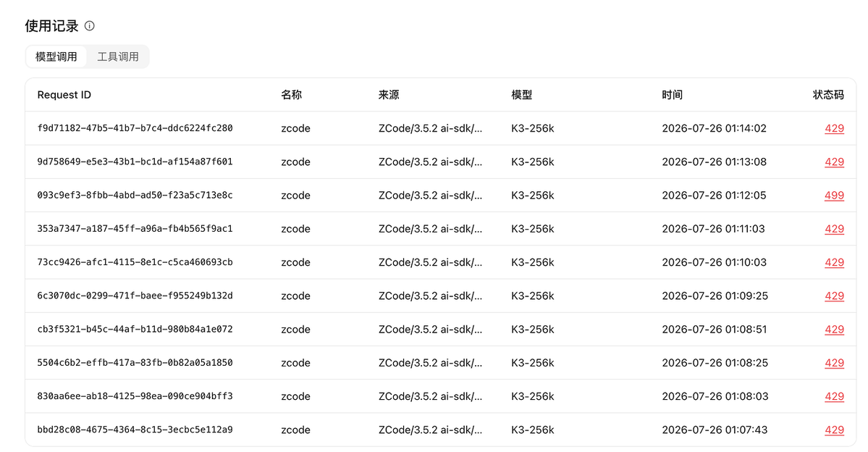Open status code 429 for 01:09:25 request

point(834,296)
